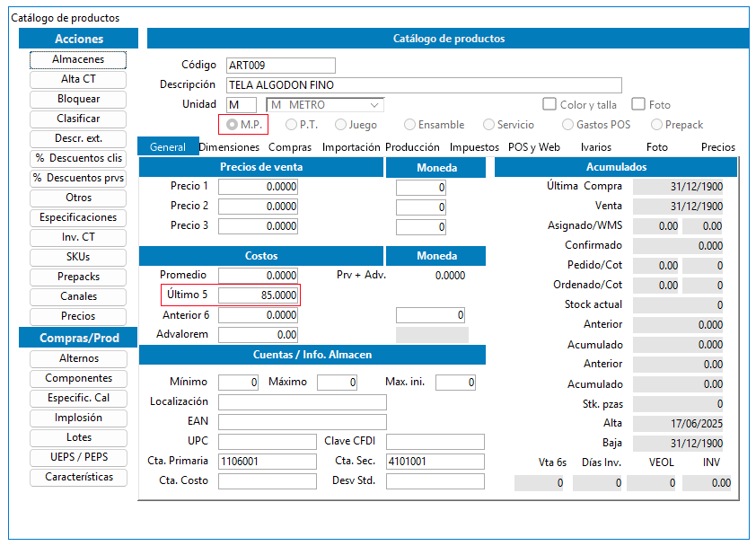Click the Anterior 6 cost field

click(258, 315)
